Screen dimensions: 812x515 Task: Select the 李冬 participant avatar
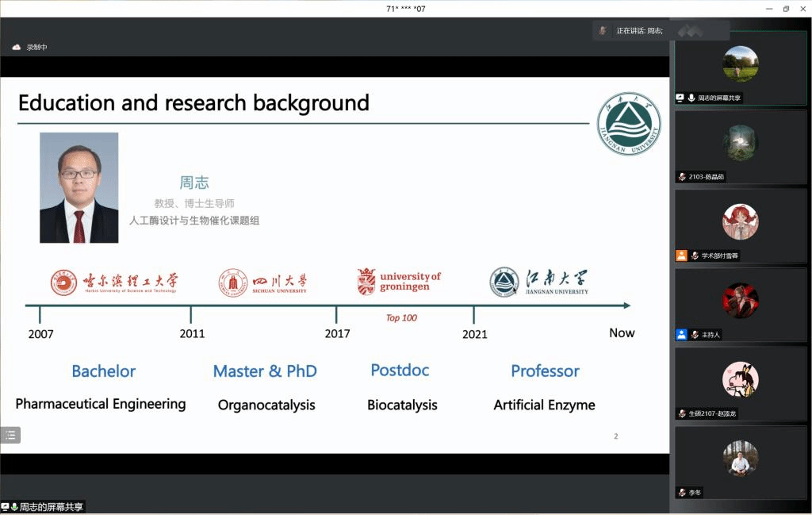click(740, 459)
